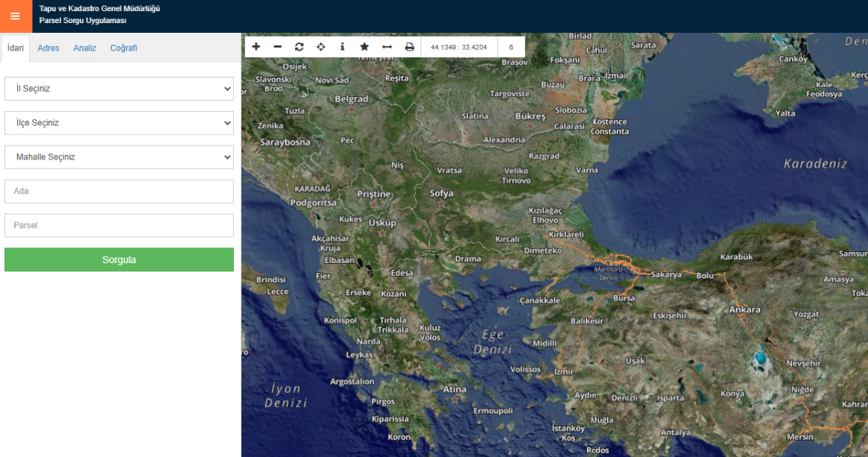The width and height of the screenshot is (868, 457).
Task: Expand the Mahalle Seçiniz dropdown
Action: [119, 157]
